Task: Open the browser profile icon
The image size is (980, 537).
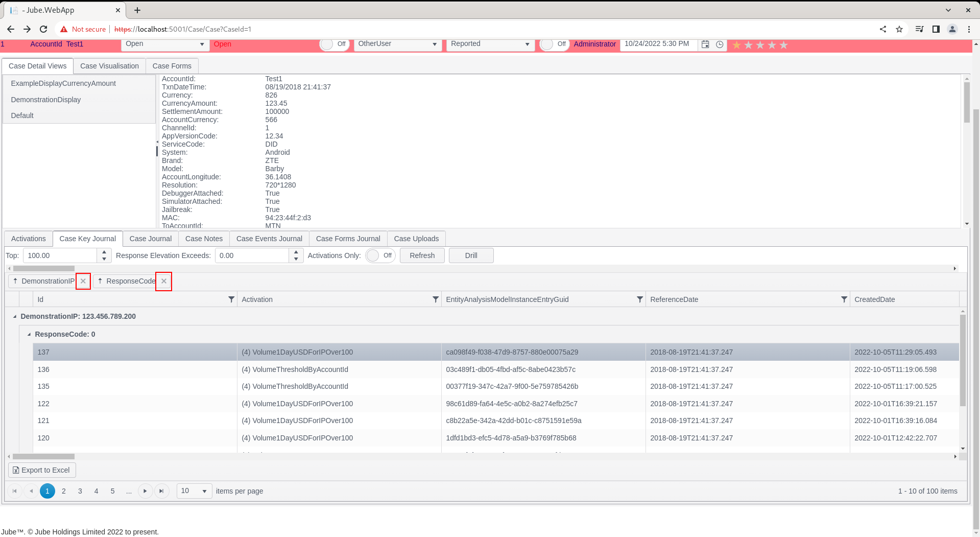Action: (952, 29)
